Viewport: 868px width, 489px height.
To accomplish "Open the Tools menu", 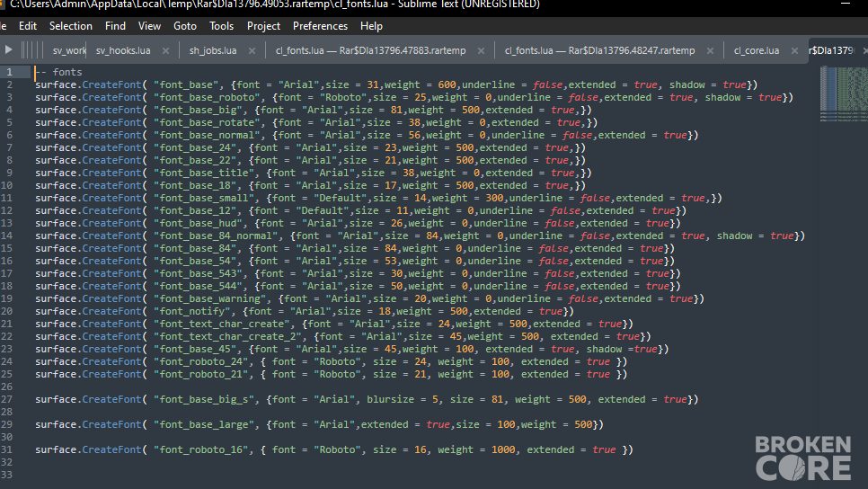I will [221, 26].
